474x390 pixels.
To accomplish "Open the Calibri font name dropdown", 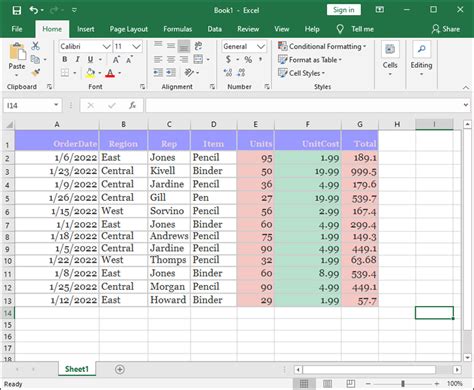I will point(106,46).
